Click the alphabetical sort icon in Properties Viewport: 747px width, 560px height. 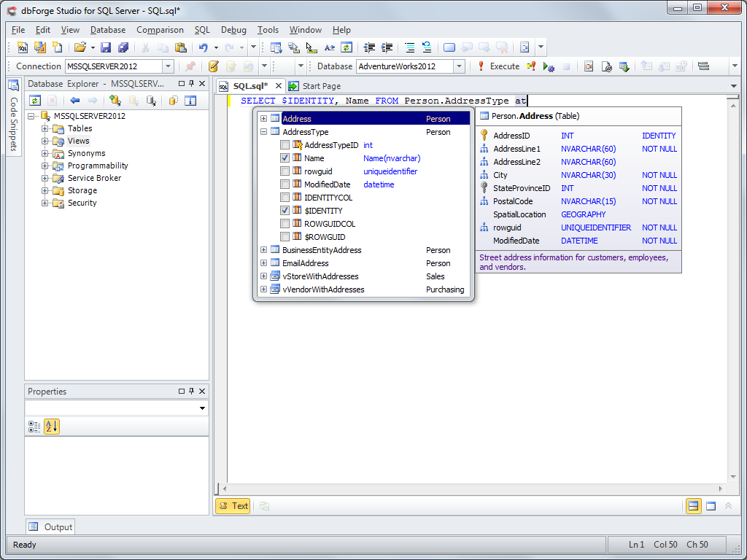click(x=51, y=427)
